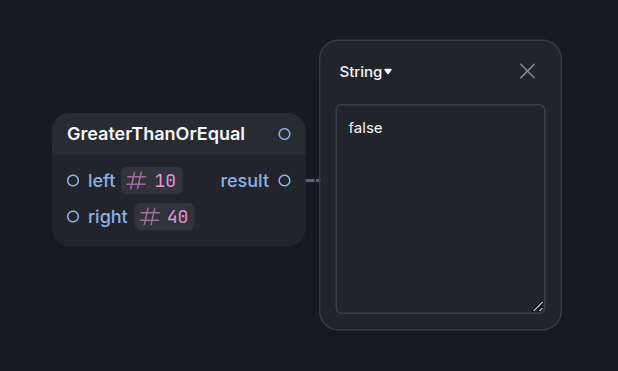Click the result output label

coord(244,181)
